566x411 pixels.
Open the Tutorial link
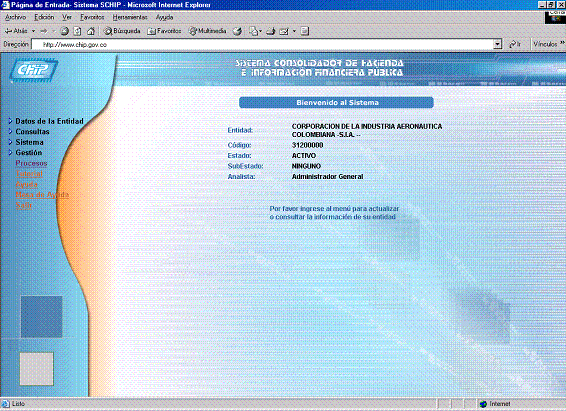pos(29,174)
